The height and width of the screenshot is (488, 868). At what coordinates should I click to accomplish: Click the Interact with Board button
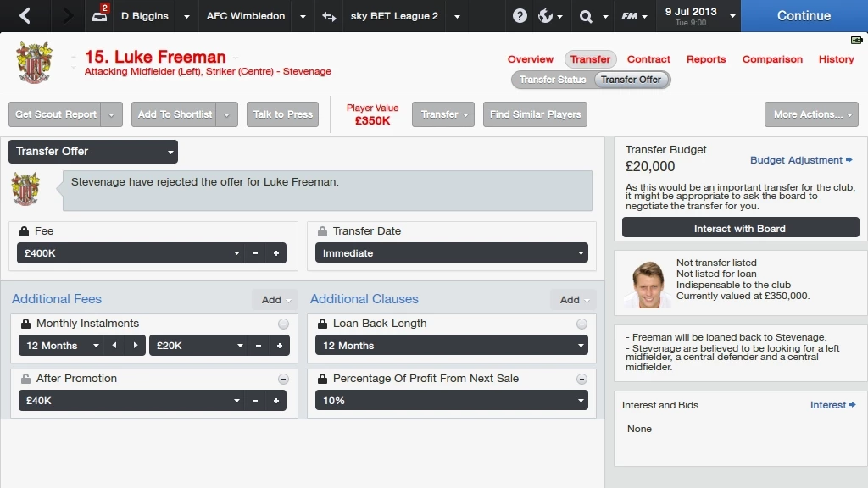(740, 228)
